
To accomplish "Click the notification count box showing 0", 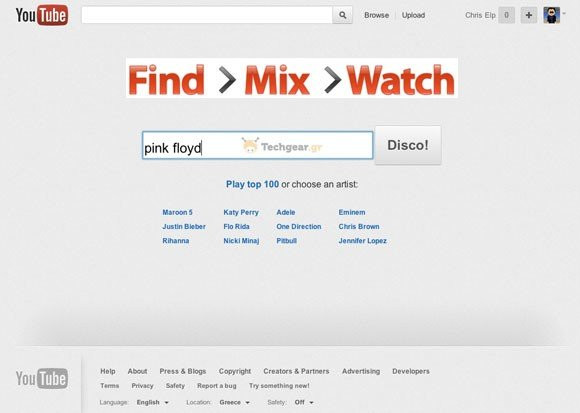I will click(506, 15).
